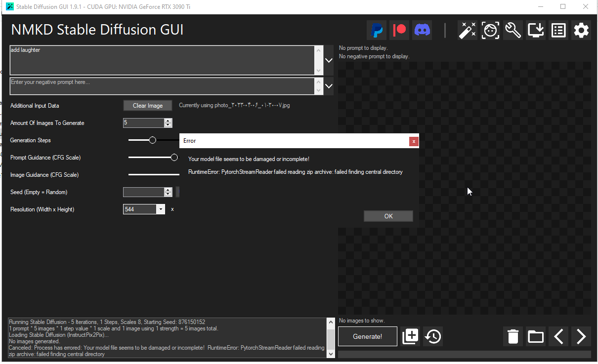The image size is (598, 364).
Task: Click the 'Your model file seems to be damaged' message
Action: click(249, 159)
